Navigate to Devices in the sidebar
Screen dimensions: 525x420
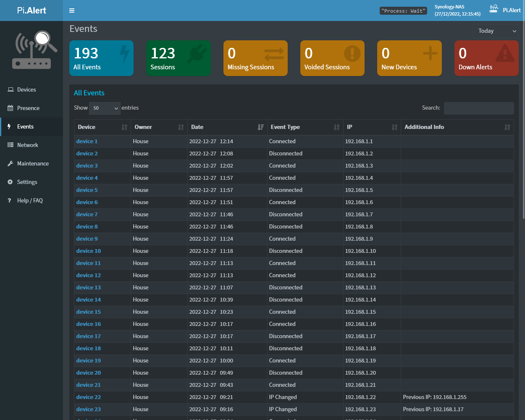tap(26, 89)
